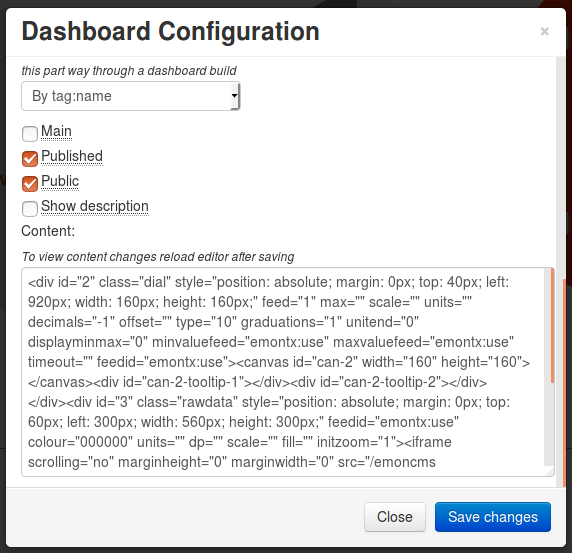The image size is (572, 553).
Task: Click the dropdown arrow beside 'By tag:name'
Action: 234,96
